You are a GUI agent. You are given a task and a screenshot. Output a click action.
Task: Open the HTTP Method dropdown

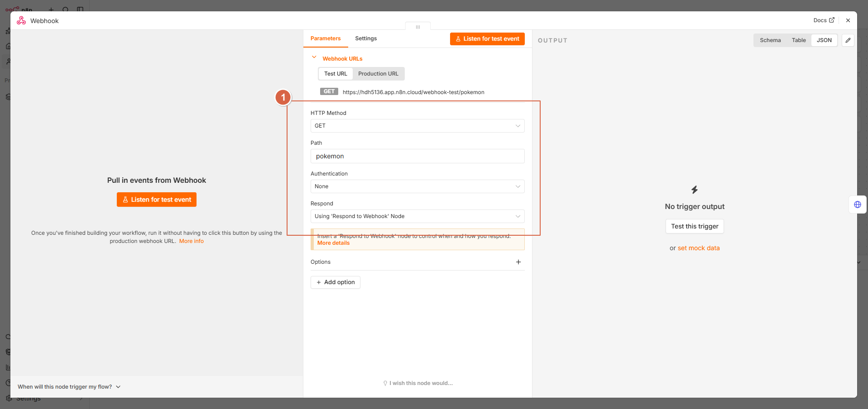(x=417, y=126)
